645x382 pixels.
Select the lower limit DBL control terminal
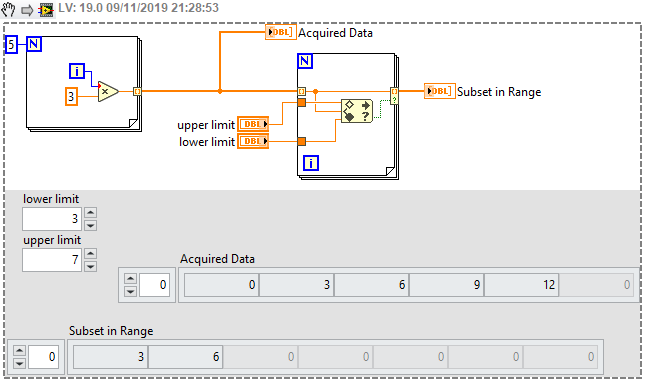click(253, 141)
